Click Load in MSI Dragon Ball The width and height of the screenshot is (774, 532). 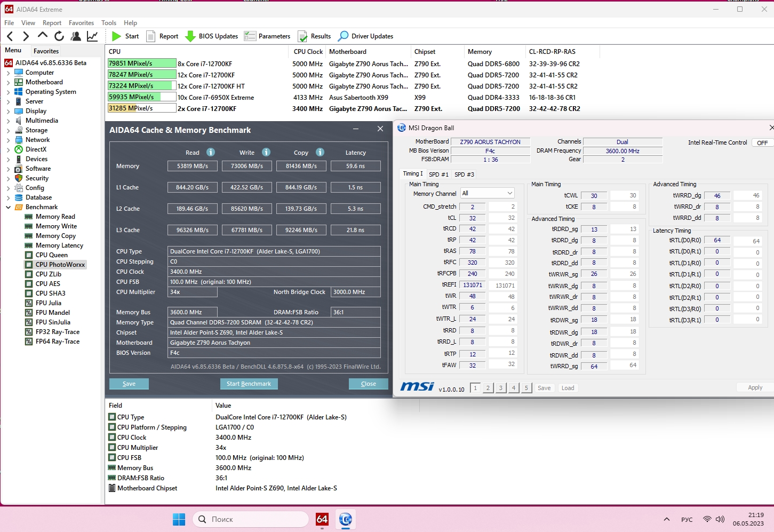coord(568,388)
